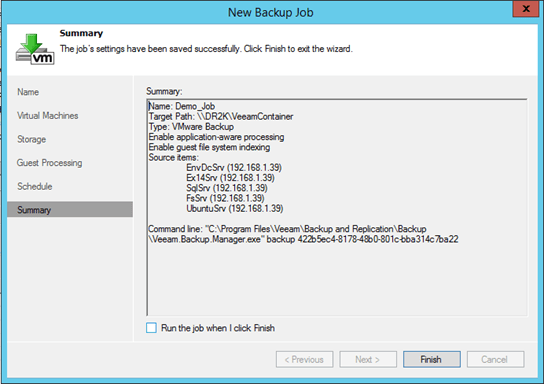The image size is (544, 384).
Task: Go to the Virtual Machines step
Action: 48,116
